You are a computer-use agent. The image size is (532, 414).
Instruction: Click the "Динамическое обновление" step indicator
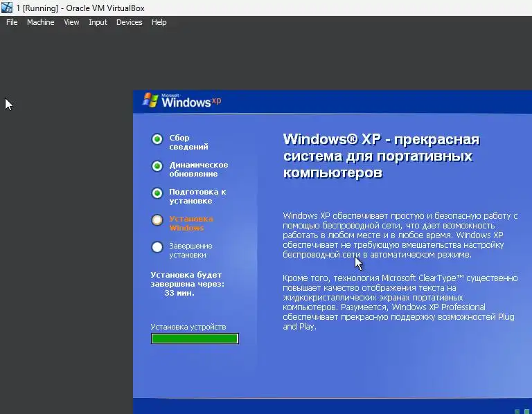(x=157, y=166)
